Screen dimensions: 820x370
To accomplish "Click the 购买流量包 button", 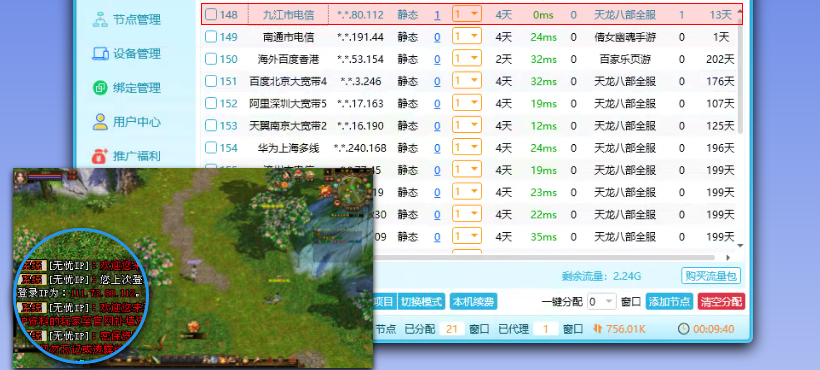I will [711, 275].
